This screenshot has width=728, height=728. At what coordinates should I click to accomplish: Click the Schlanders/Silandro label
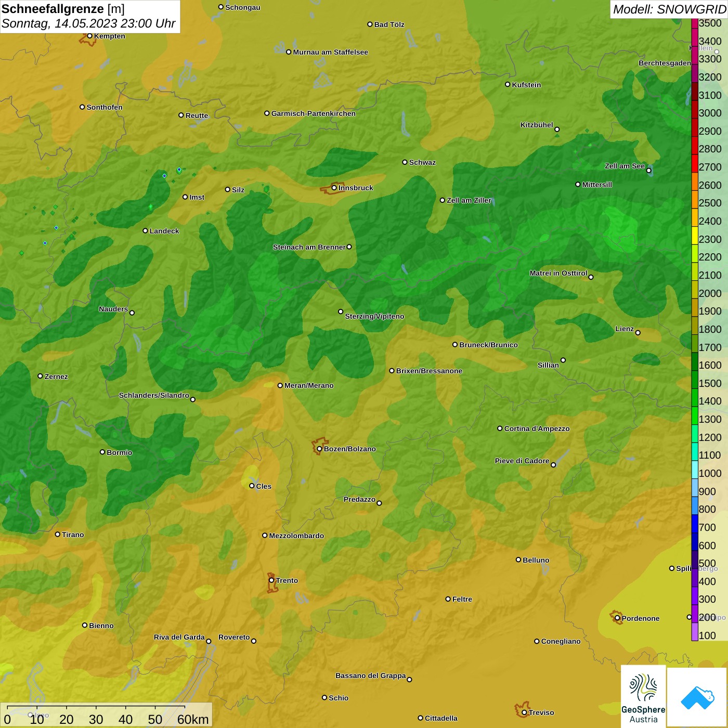click(x=154, y=395)
